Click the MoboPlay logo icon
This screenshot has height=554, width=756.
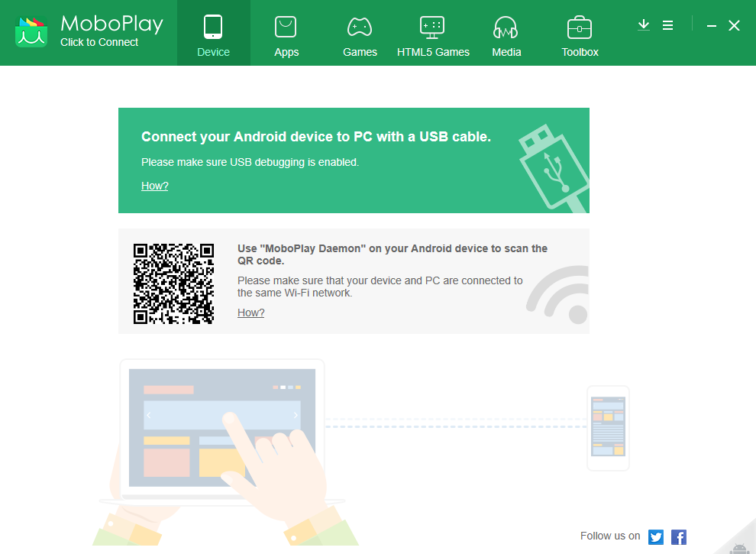pyautogui.click(x=32, y=32)
